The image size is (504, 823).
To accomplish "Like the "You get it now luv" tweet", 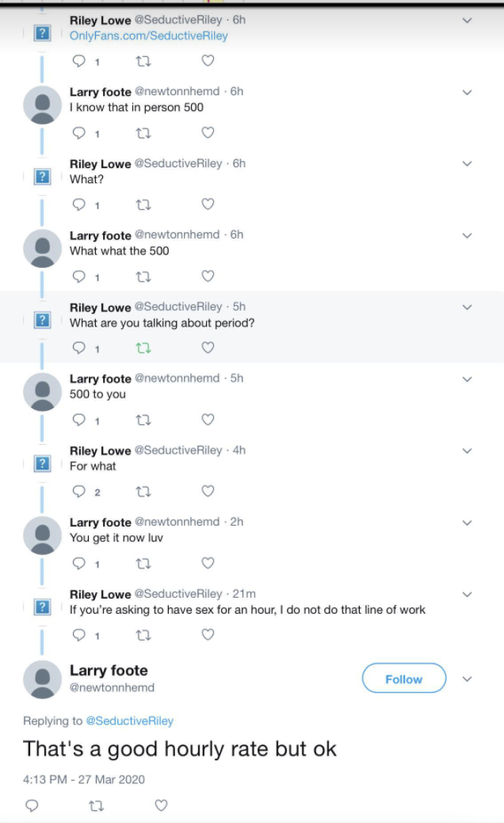I will (208, 563).
